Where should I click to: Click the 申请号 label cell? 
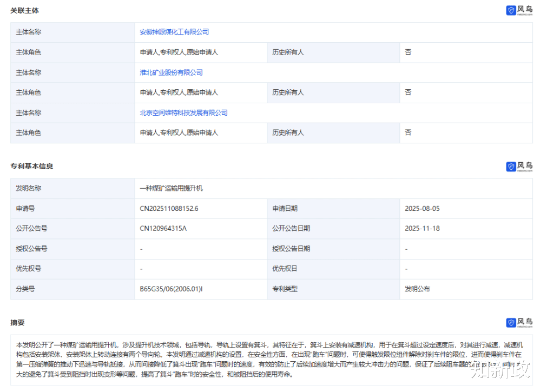(73, 209)
